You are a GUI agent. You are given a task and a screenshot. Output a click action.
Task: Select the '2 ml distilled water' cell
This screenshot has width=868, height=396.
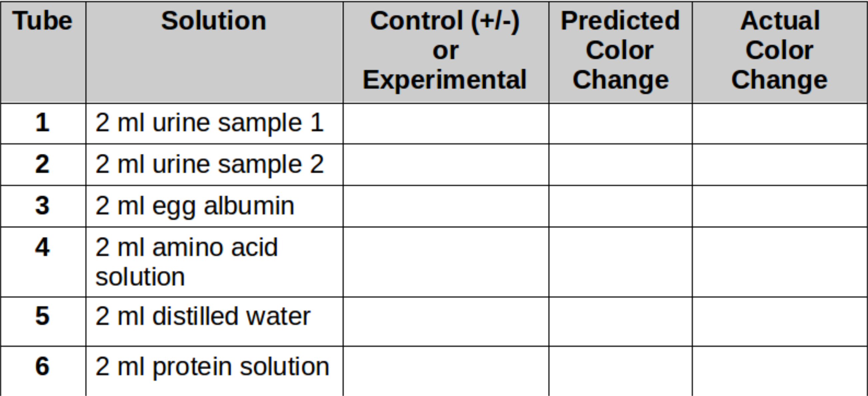[x=203, y=316]
